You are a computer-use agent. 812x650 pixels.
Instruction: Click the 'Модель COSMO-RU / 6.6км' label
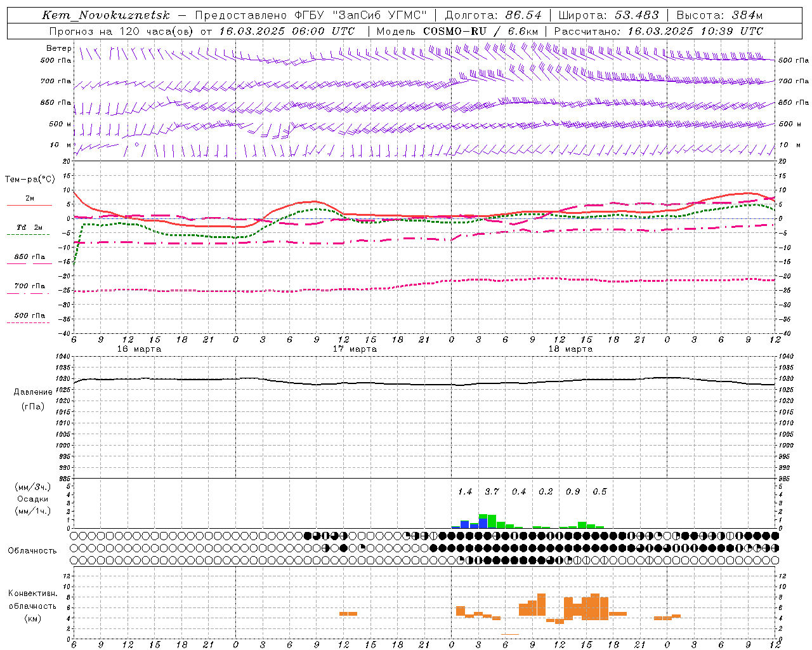(x=457, y=31)
